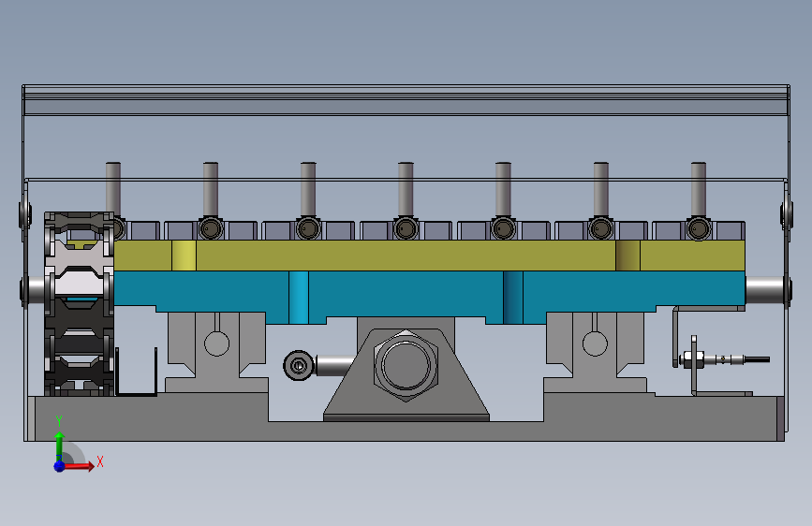
Task: Select the proximity sensor on the right bracket
Action: click(x=724, y=358)
